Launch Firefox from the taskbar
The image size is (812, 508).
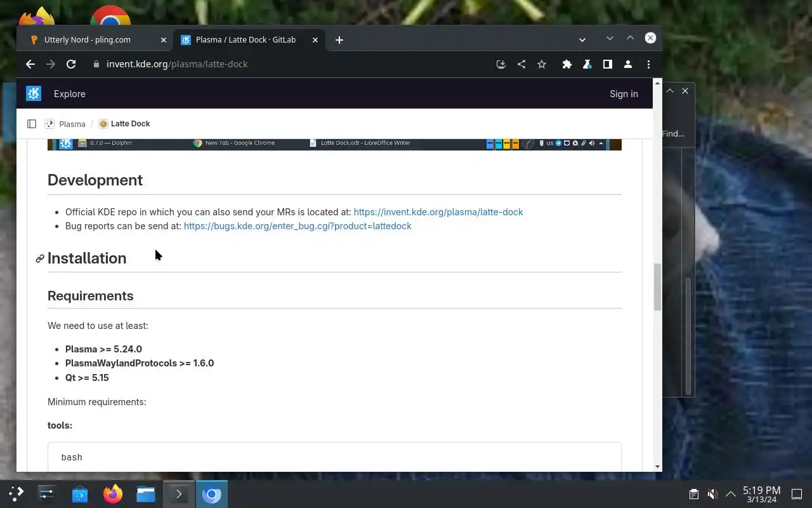click(x=113, y=493)
